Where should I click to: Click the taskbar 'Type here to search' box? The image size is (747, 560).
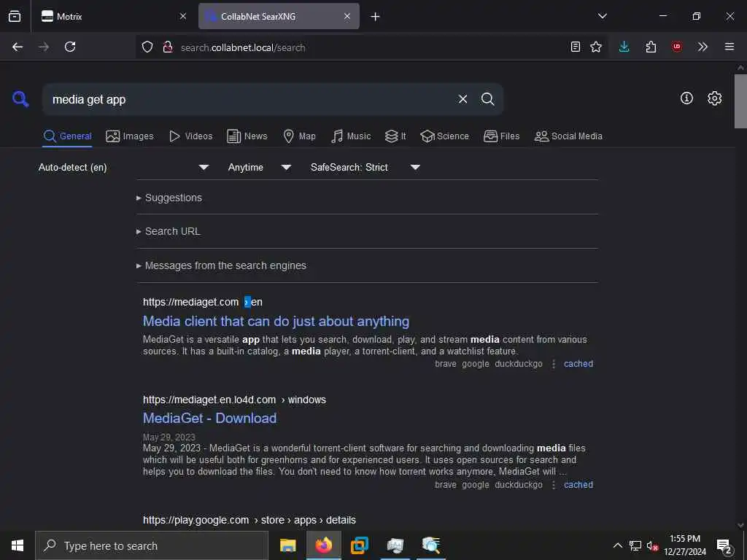click(x=152, y=545)
